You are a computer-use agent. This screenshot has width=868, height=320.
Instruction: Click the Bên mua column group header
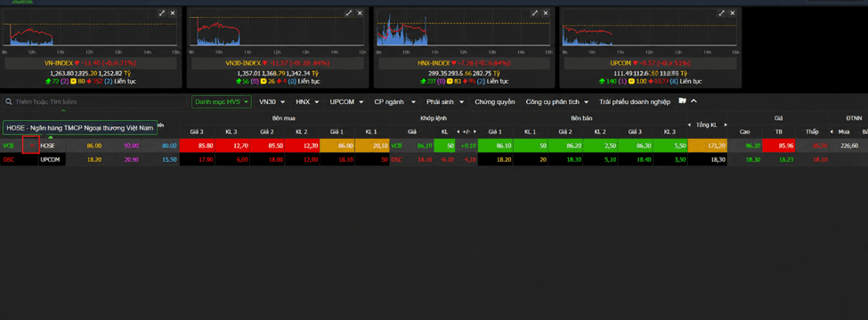284,118
